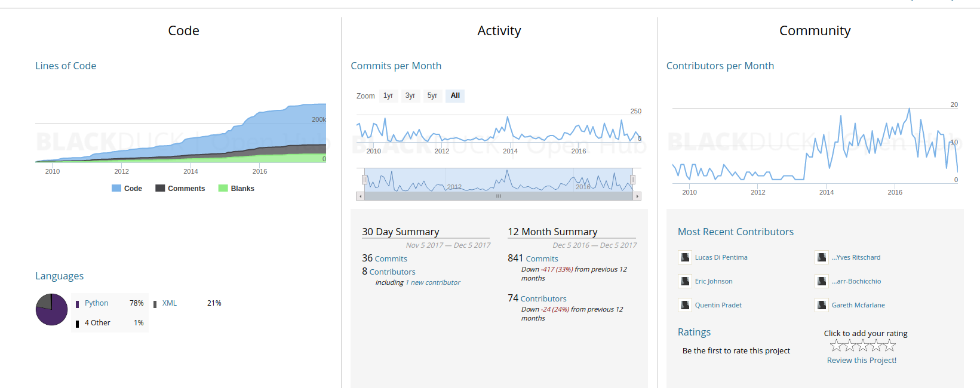Toggle the Blanks series in legend
980x391 pixels.
click(236, 189)
